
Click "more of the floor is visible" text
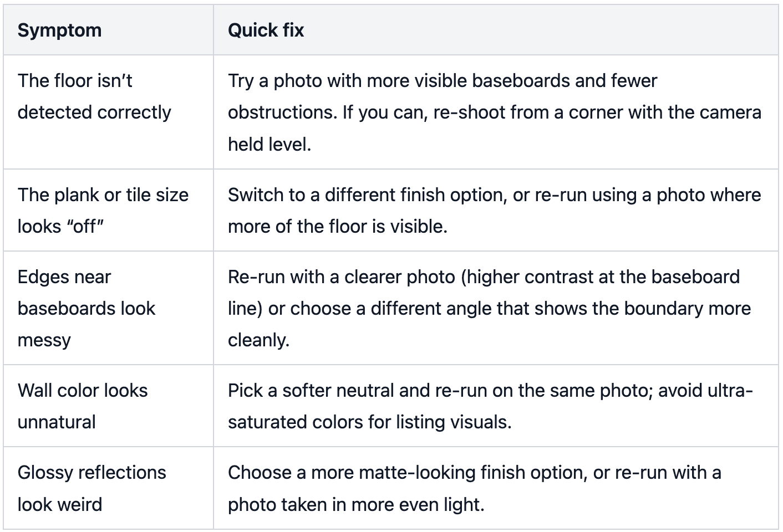coord(338,227)
